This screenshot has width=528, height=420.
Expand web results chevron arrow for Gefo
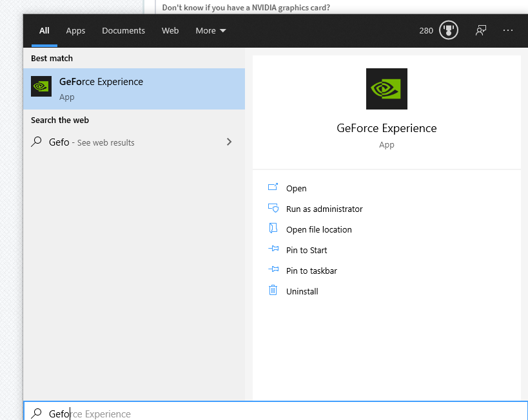point(230,142)
